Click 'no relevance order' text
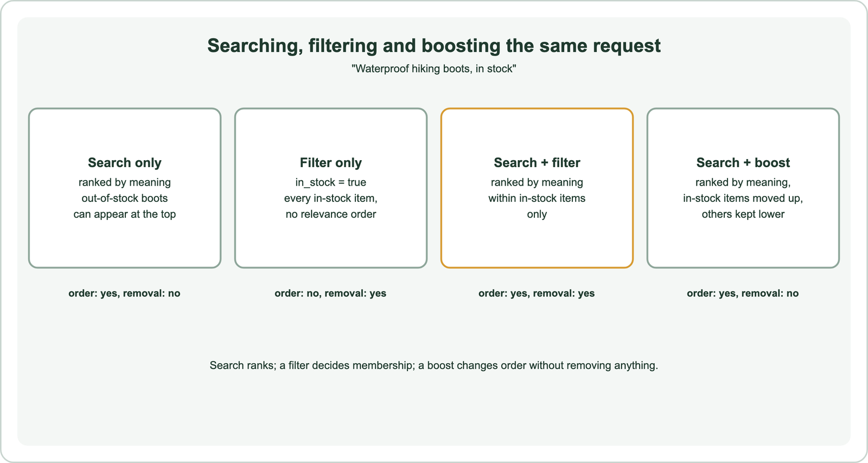The height and width of the screenshot is (463, 868). (x=331, y=214)
